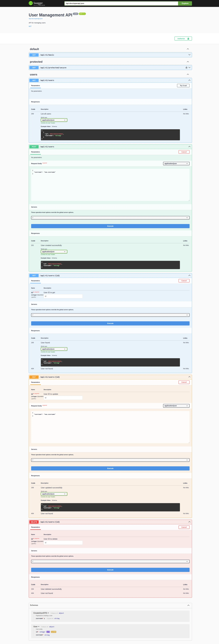This screenshot has height=644, width=219.
Task: Click the id input field for GET /api/v1/users/{id}
Action: tap(63, 296)
